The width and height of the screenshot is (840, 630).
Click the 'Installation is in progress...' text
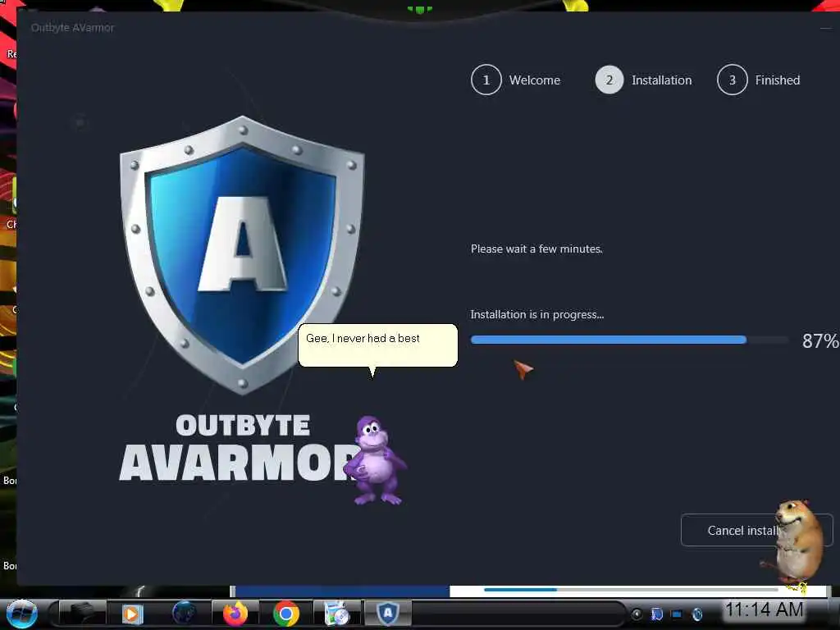tap(536, 314)
